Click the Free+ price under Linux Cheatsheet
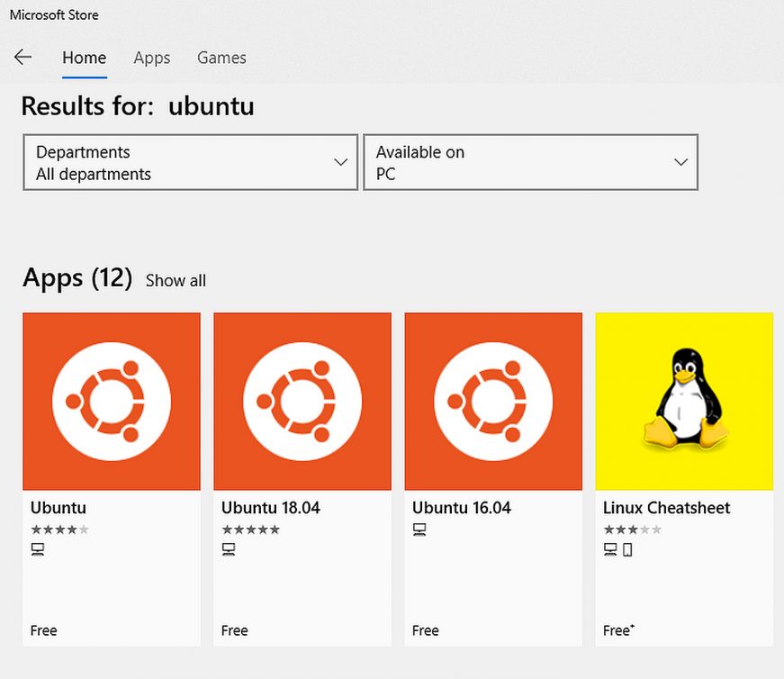 618,630
